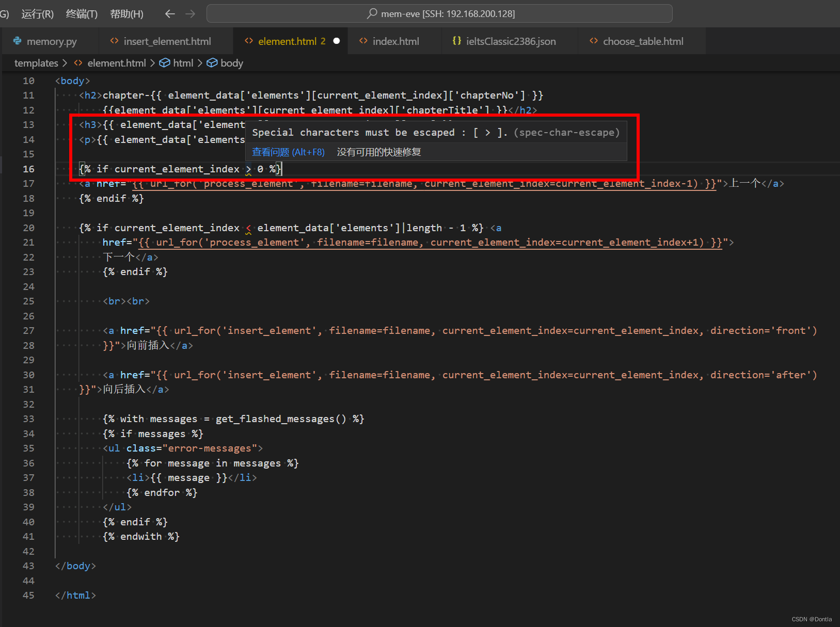Image resolution: width=840 pixels, height=627 pixels.
Task: Open the 终端(T) menu
Action: coord(81,14)
